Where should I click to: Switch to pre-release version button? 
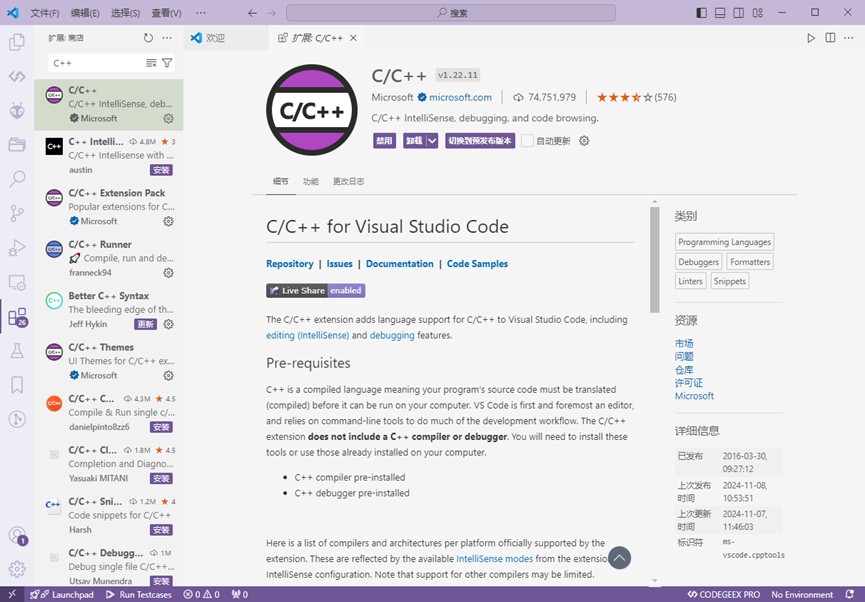tap(480, 141)
